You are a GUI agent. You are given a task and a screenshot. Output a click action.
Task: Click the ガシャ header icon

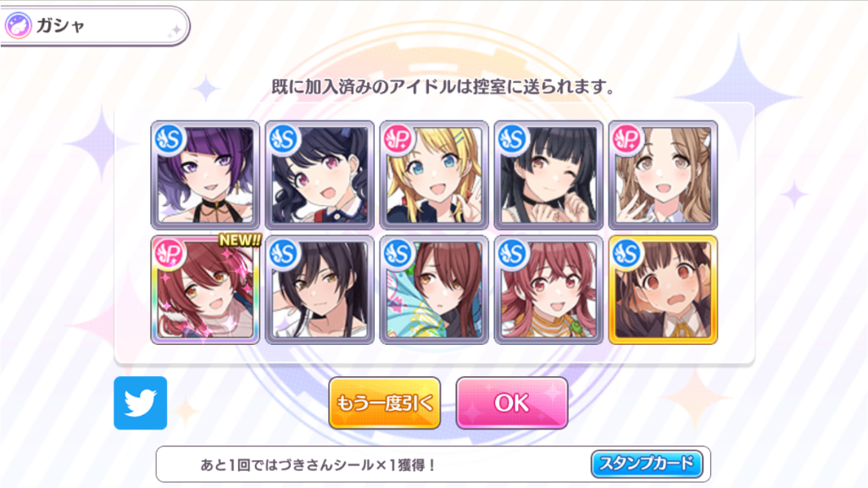pyautogui.click(x=18, y=25)
